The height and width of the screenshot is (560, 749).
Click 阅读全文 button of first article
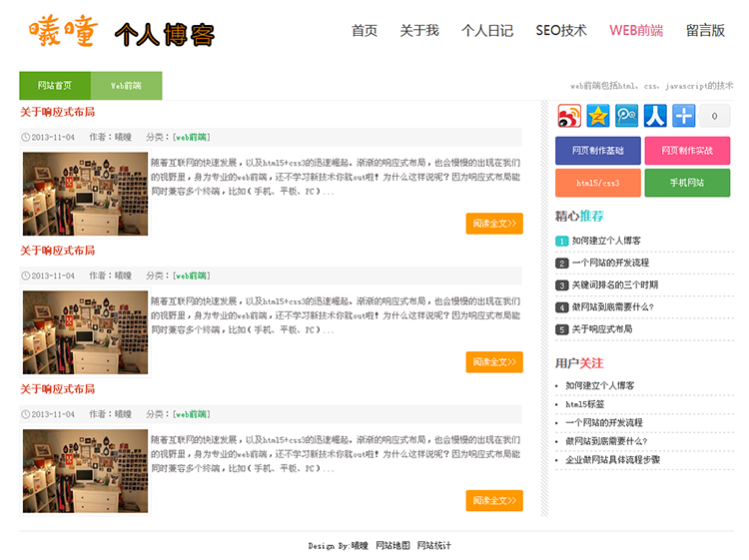494,224
